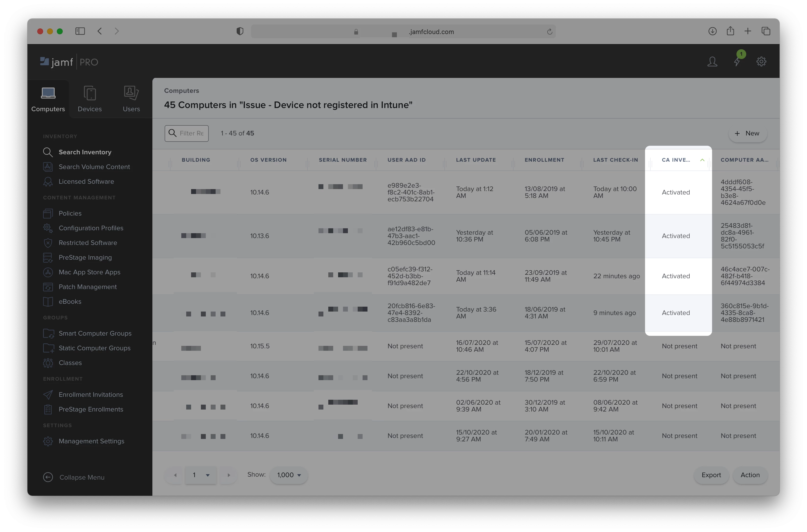This screenshot has height=532, width=807.
Task: Click the Export button
Action: click(711, 475)
